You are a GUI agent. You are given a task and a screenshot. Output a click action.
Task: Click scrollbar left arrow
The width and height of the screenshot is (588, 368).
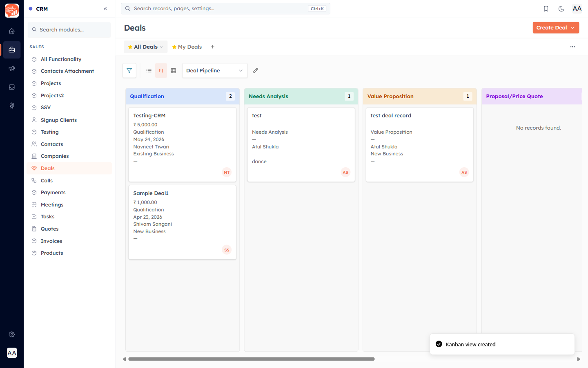point(124,359)
